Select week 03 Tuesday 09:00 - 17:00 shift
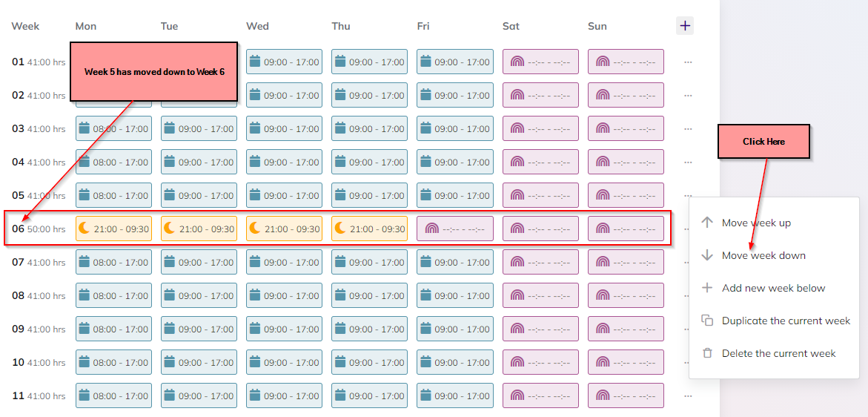 (199, 128)
